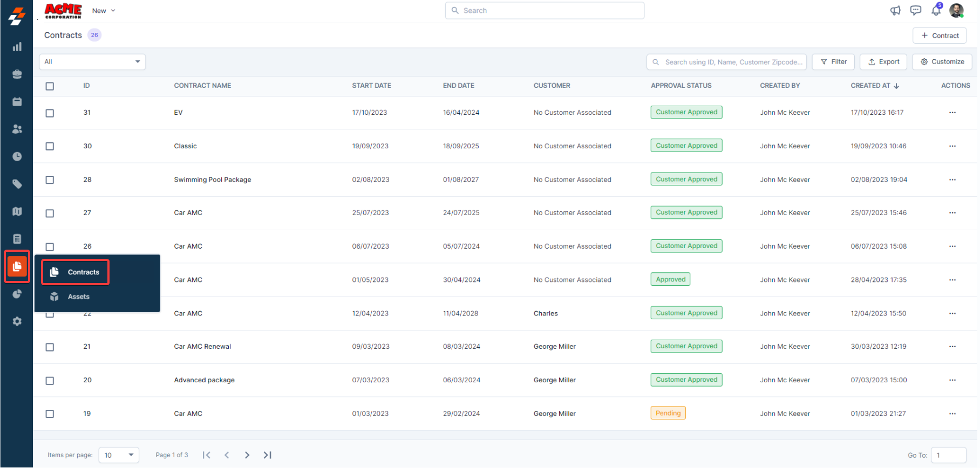Open the chat messages icon
Image resolution: width=980 pixels, height=468 pixels.
[x=915, y=10]
